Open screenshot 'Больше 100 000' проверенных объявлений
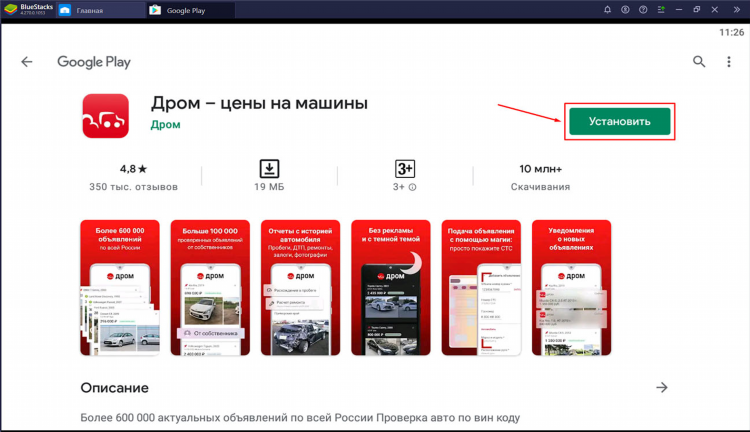Screen dimensions: 750x432 pos(210,288)
